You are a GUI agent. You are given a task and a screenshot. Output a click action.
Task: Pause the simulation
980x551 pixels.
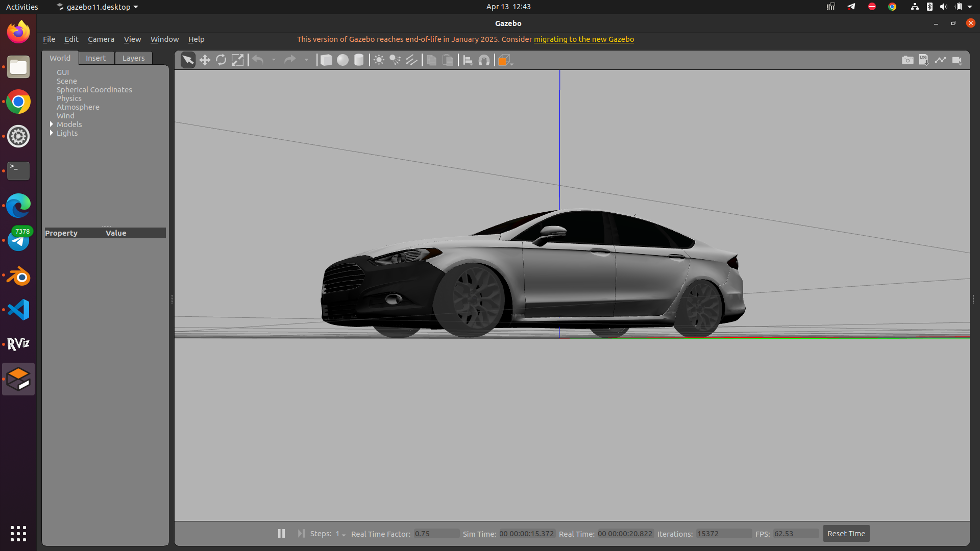point(281,533)
